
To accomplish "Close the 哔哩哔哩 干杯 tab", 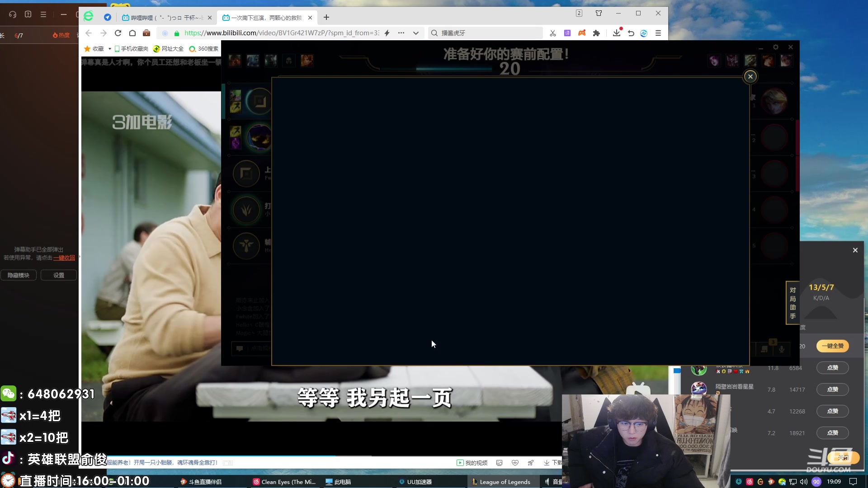I will tap(210, 18).
